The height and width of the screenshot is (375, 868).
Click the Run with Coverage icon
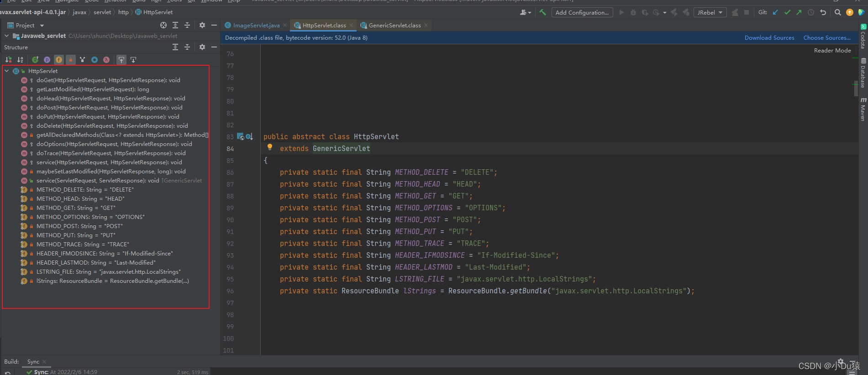coord(645,12)
